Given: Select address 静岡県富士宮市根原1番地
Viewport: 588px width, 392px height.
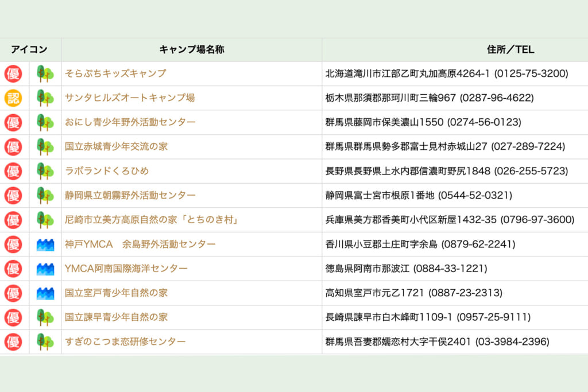Looking at the screenshot, I should coord(380,195).
